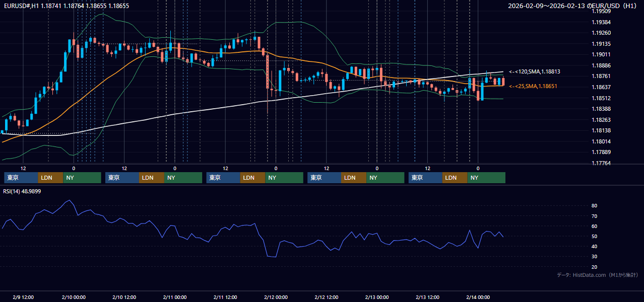Click the 2/12 12:00 time axis label
This screenshot has width=644, height=302.
click(327, 297)
